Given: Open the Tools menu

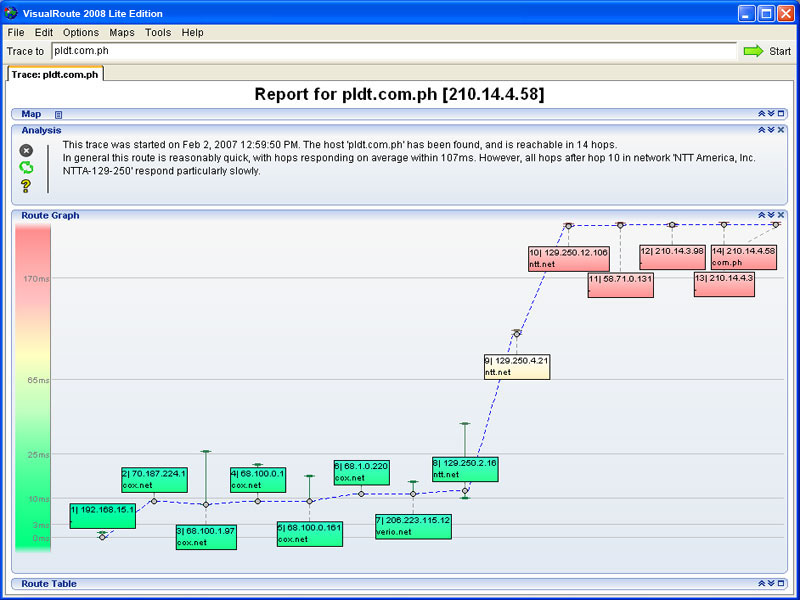Looking at the screenshot, I should tap(158, 33).
